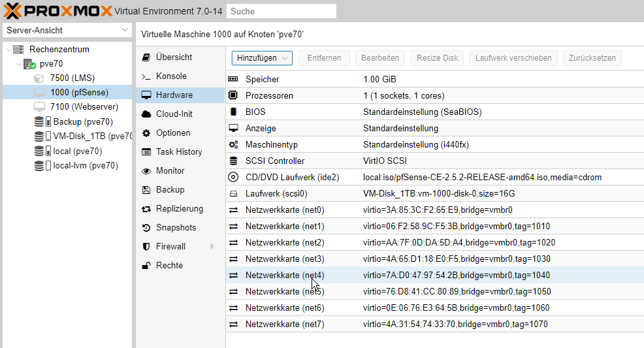This screenshot has height=348, width=644.
Task: Open the Hinzufügen dropdown button
Action: click(262, 58)
